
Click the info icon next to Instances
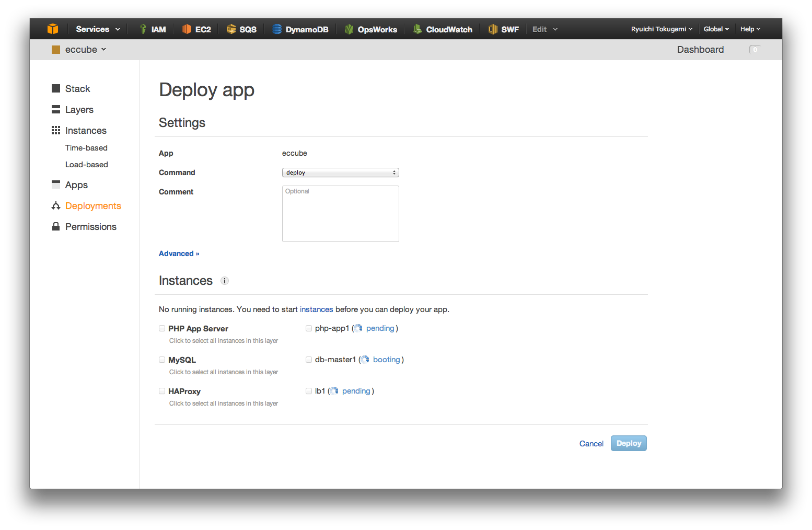point(225,281)
